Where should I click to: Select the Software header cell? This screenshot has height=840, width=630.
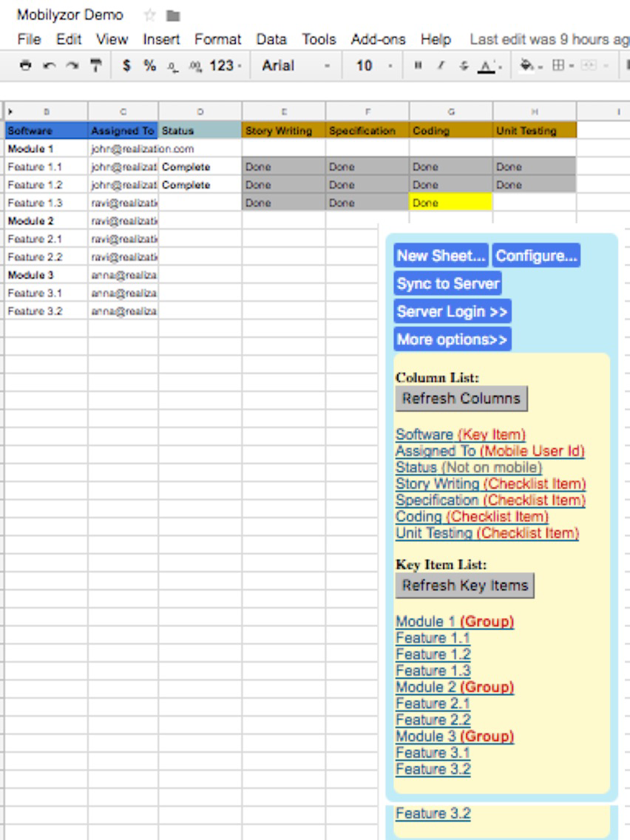(46, 130)
